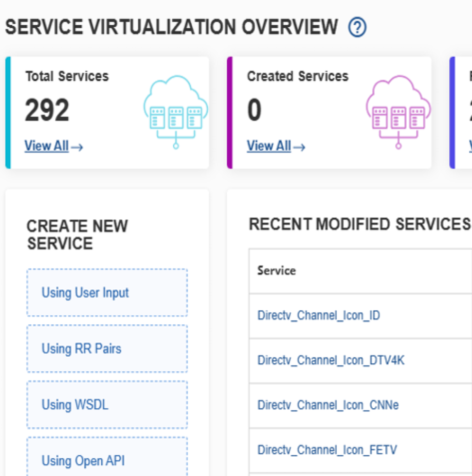Click the arrow beside Created Services View All
This screenshot has height=476, width=472.
pos(299,147)
